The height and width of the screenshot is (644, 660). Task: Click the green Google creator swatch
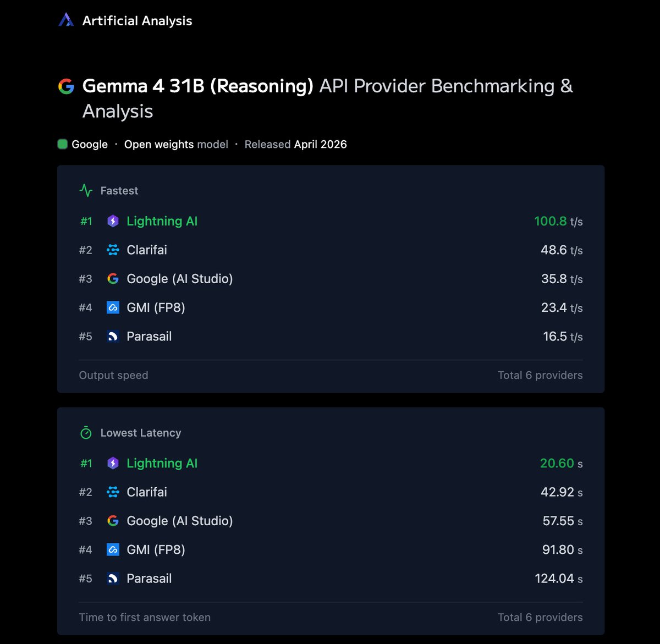(x=63, y=144)
